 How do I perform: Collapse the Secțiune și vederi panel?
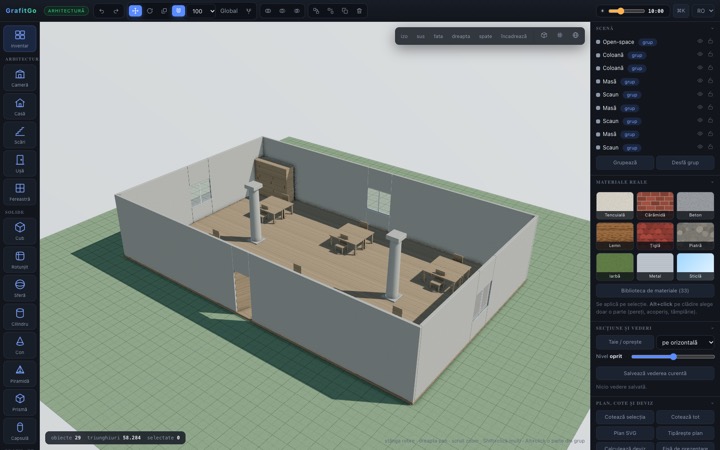click(712, 328)
